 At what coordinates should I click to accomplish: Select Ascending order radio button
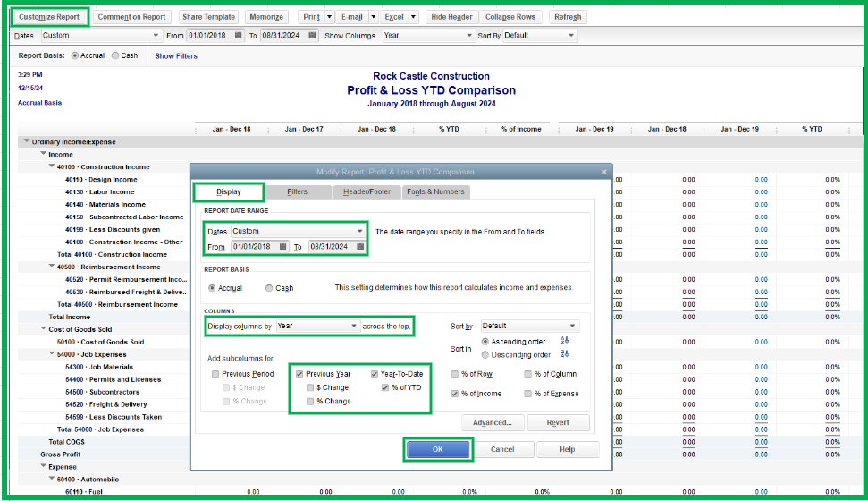coord(485,342)
